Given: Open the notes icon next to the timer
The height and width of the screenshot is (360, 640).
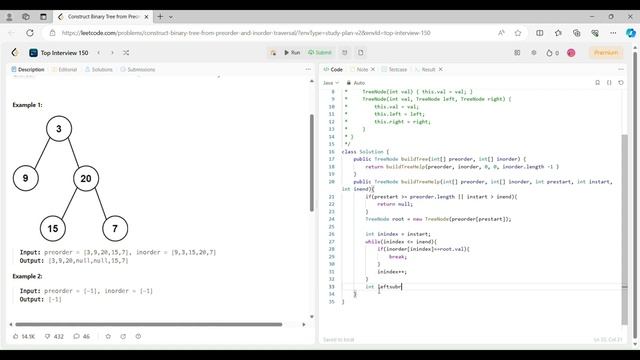Looking at the screenshot, I should pos(361,53).
